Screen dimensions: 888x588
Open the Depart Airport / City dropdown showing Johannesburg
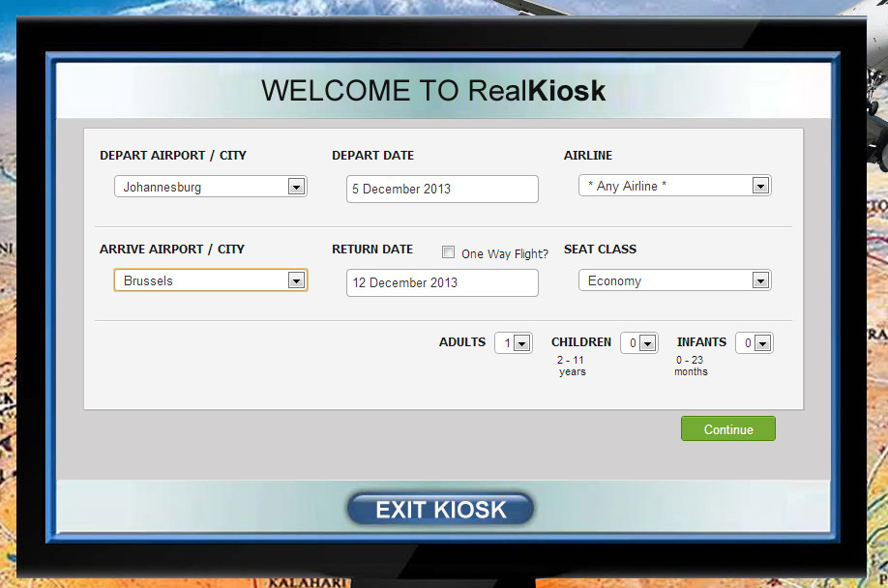coord(211,187)
